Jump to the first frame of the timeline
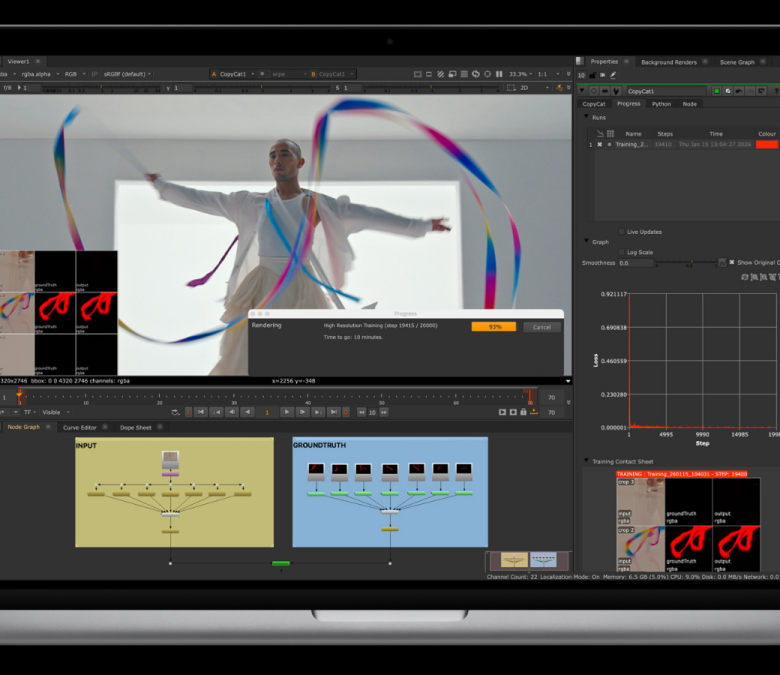780x675 pixels. coord(200,412)
